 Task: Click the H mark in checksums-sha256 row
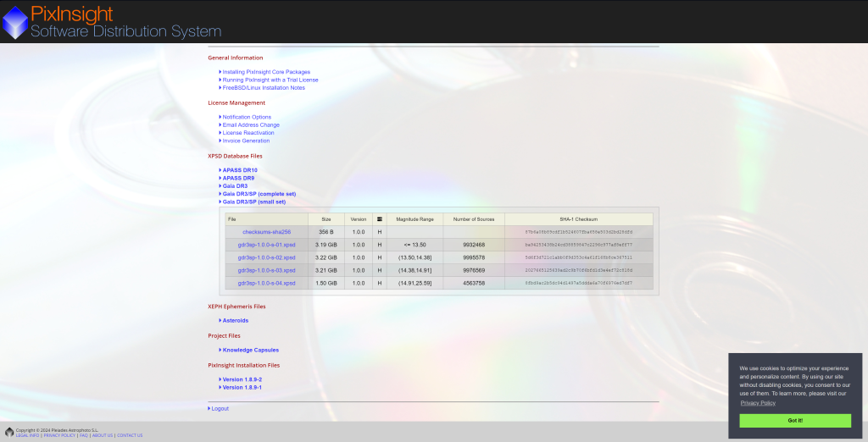click(380, 232)
